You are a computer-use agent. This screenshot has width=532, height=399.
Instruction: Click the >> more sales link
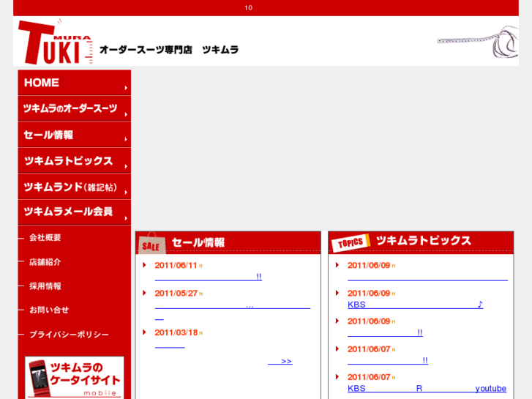(x=280, y=361)
